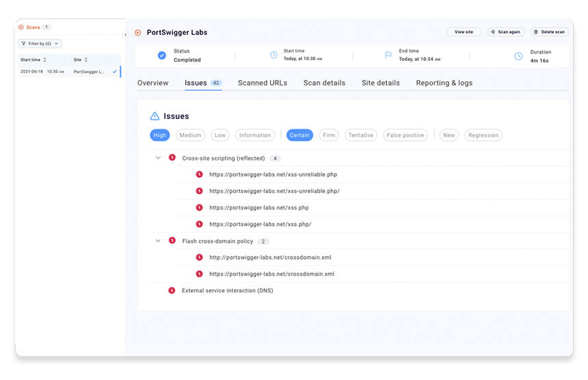Open the Reporting & logs tab

coord(444,83)
